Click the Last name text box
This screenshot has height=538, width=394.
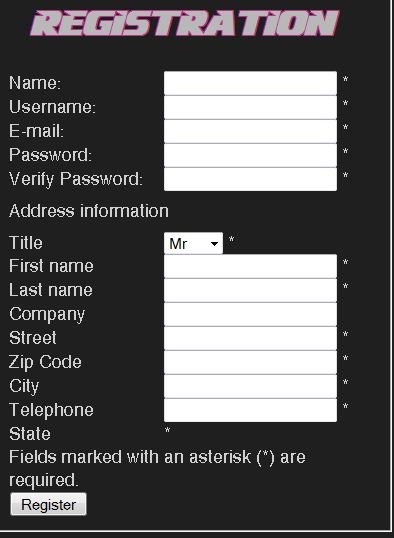click(x=251, y=290)
